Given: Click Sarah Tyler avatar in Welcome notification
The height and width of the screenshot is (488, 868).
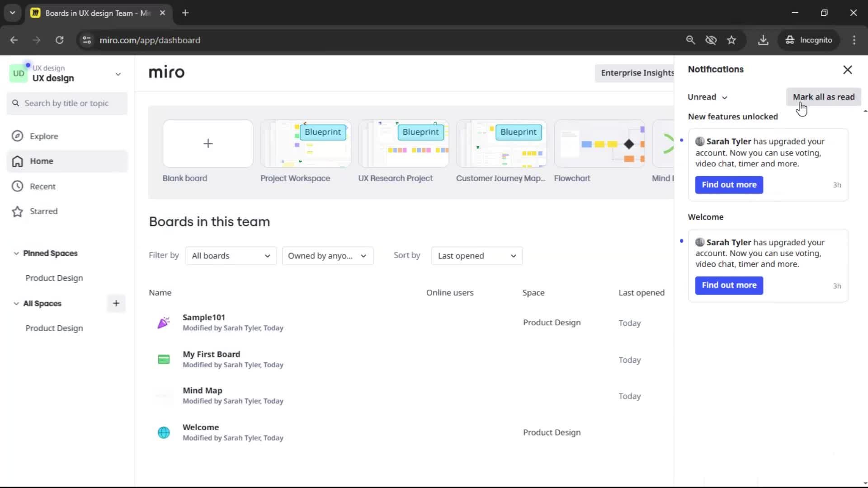Looking at the screenshot, I should (x=700, y=242).
